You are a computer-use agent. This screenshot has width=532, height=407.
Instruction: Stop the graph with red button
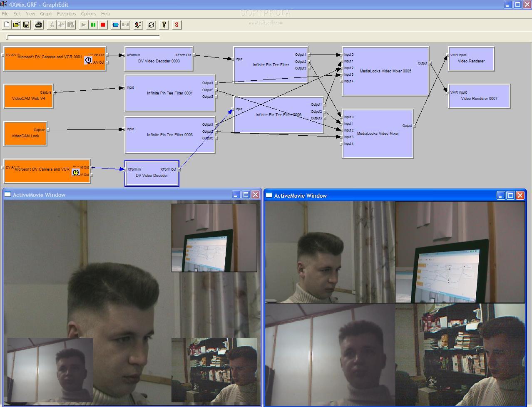(103, 25)
